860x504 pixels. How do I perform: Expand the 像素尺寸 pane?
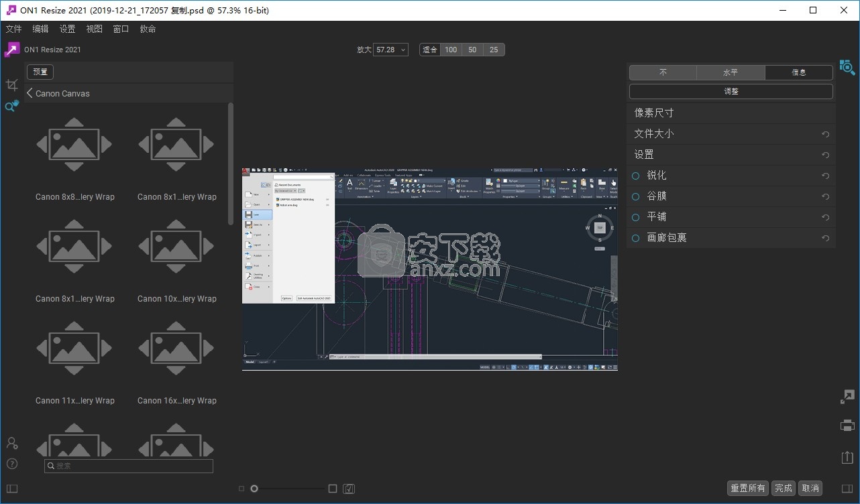[x=731, y=113]
